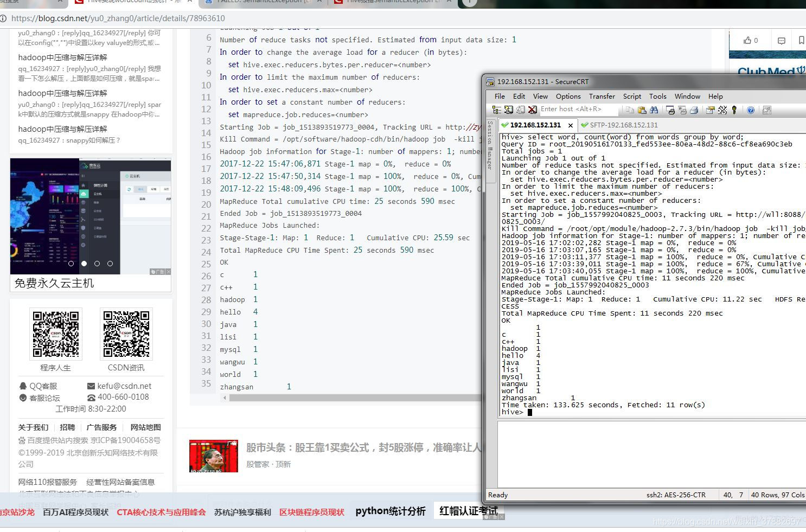Open the Help menu in SecureCRT

coord(715,96)
